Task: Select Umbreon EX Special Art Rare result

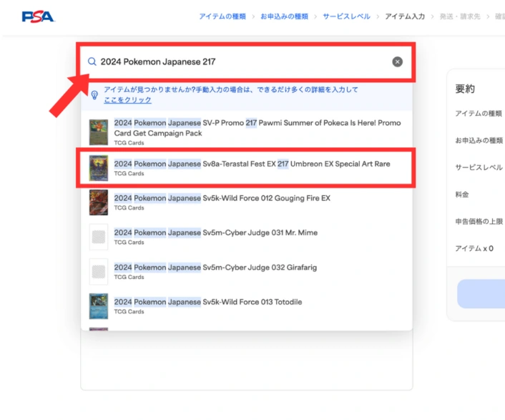Action: (246, 168)
